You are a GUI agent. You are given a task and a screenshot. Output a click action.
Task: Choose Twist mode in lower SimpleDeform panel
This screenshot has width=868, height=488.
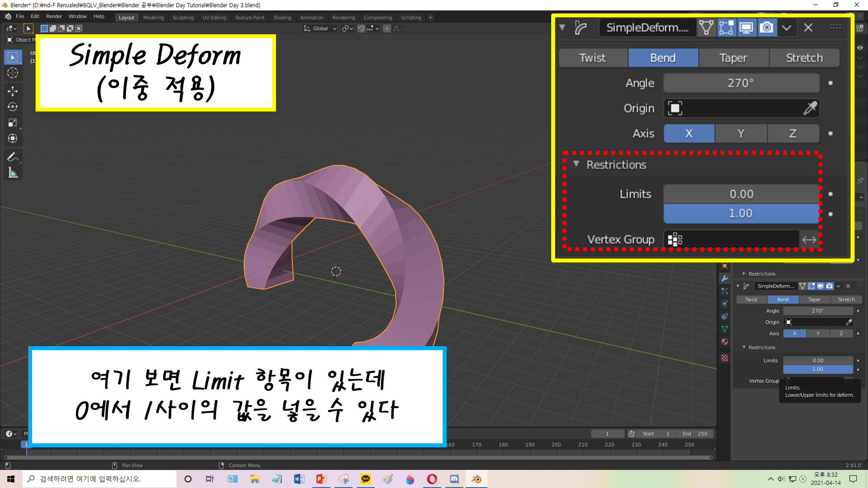tap(751, 300)
